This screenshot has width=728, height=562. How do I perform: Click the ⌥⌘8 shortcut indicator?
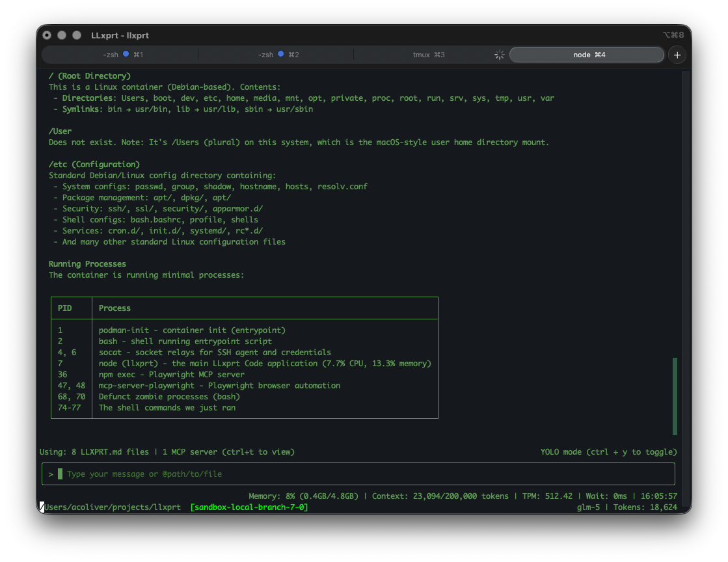(x=674, y=34)
